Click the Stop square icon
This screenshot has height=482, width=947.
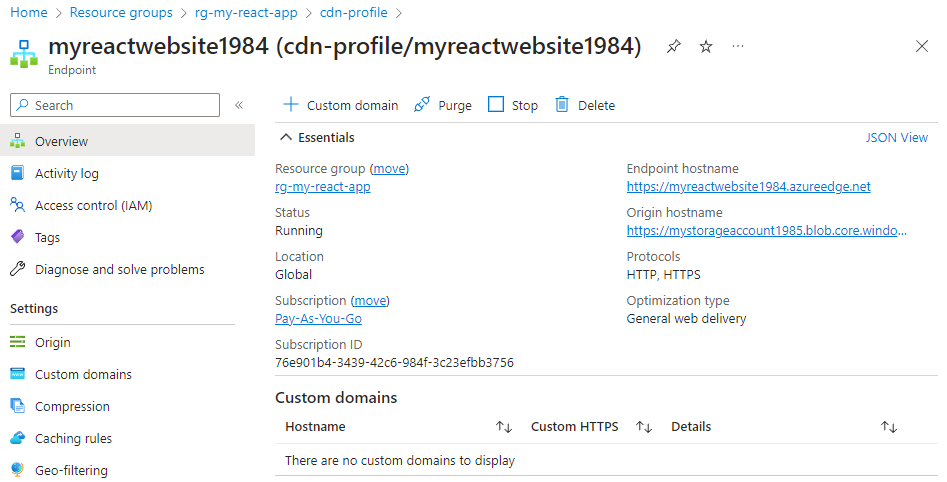coord(496,104)
